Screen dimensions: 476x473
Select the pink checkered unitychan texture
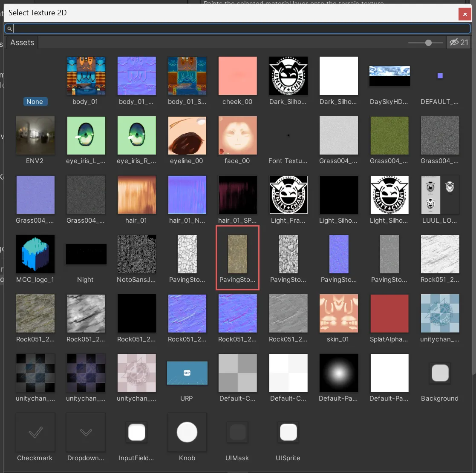pos(137,373)
